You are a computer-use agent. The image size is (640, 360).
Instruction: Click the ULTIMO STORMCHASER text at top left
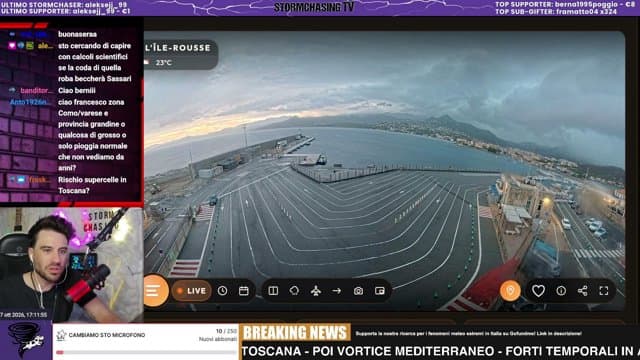[64, 4]
